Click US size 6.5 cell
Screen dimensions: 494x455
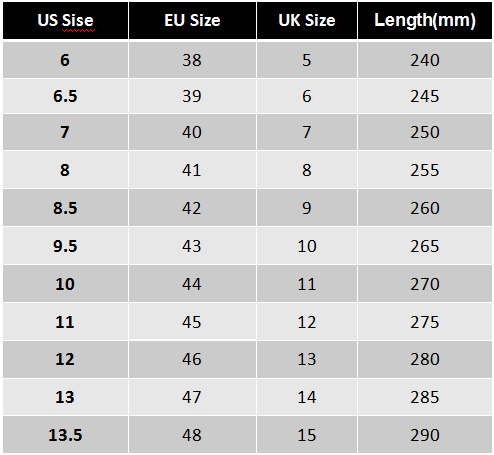pos(65,96)
